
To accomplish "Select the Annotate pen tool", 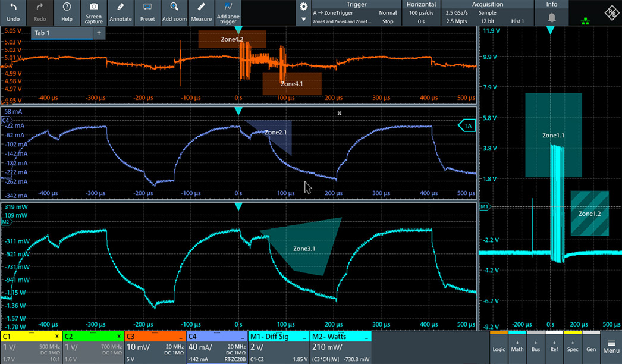I will click(x=121, y=12).
